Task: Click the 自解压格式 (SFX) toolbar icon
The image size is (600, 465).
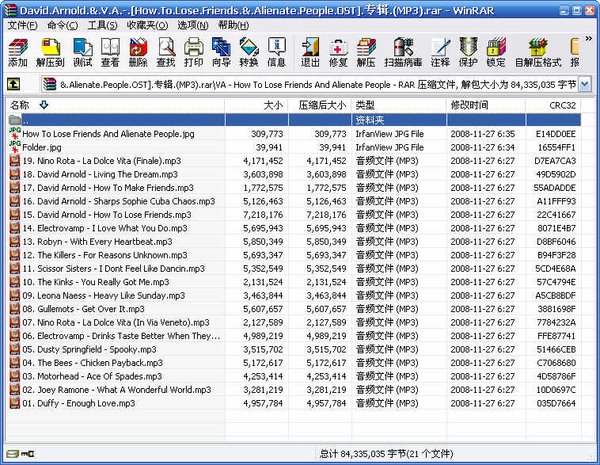Action: (x=538, y=52)
